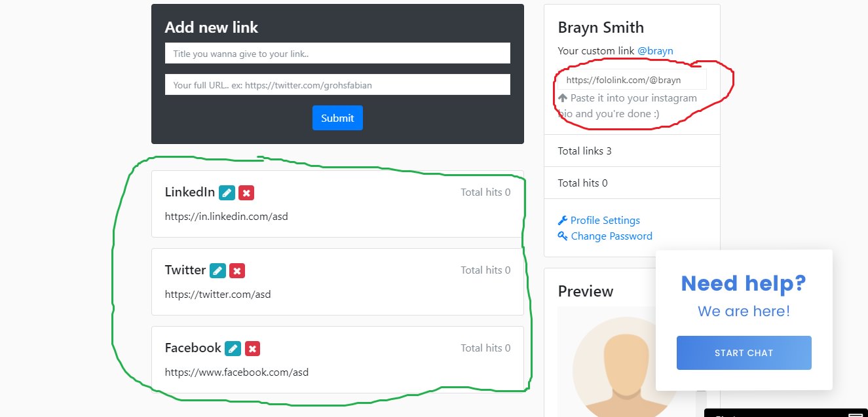
Task: Click the "Total hits 0" sidebar stat
Action: click(x=583, y=183)
